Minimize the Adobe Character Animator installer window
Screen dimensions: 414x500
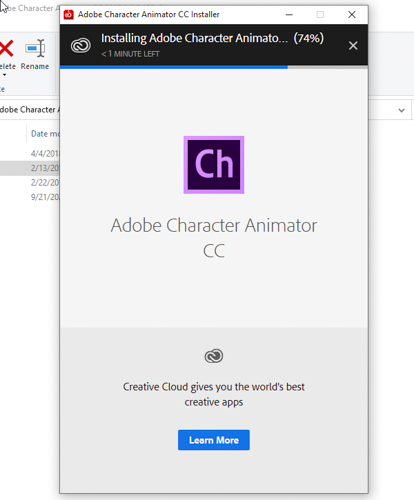click(289, 14)
